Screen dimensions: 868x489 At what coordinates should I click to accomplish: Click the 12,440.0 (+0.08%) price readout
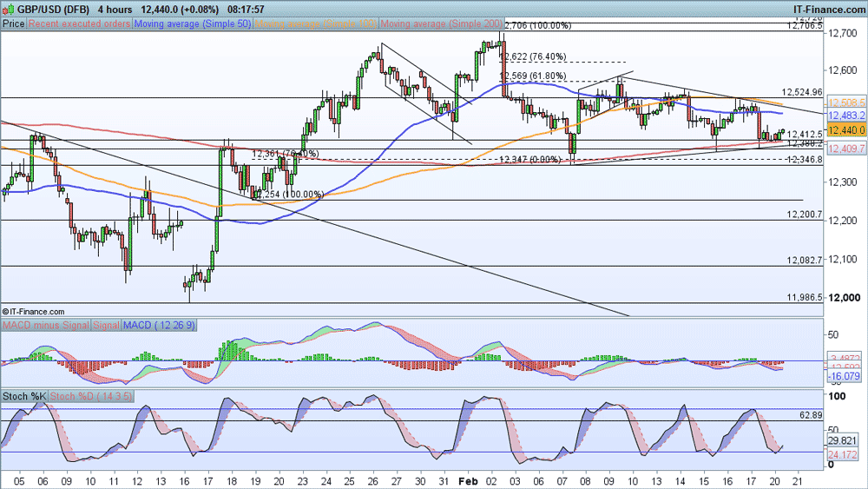(180, 10)
